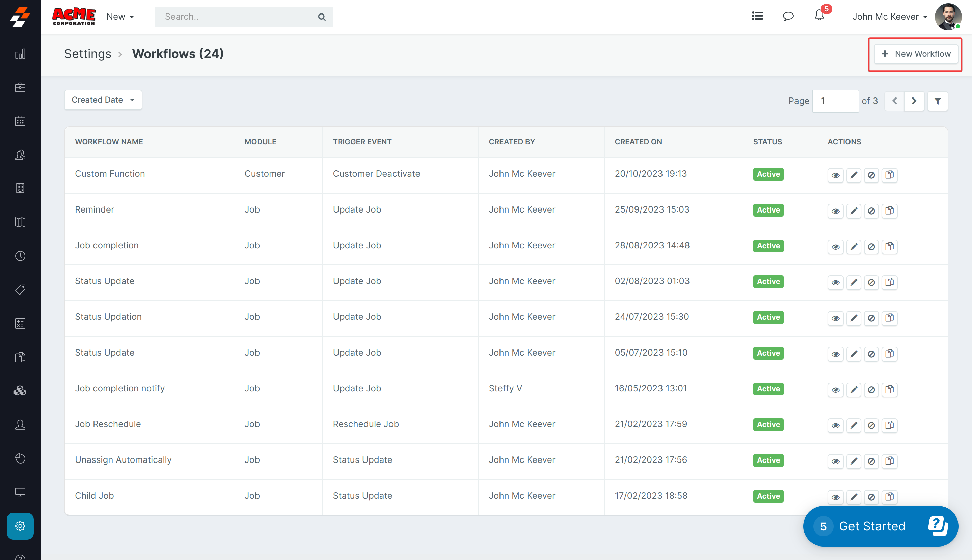Edit the Reminder workflow with pencil icon
This screenshot has width=972, height=560.
(854, 211)
